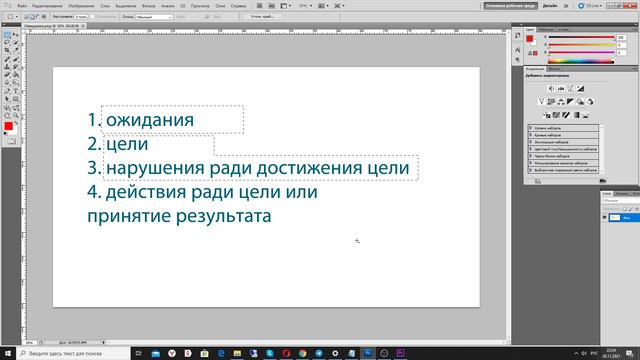Add a Gradient Map adjustment
Image resolution: width=640 pixels, height=360 pixels.
[x=576, y=116]
